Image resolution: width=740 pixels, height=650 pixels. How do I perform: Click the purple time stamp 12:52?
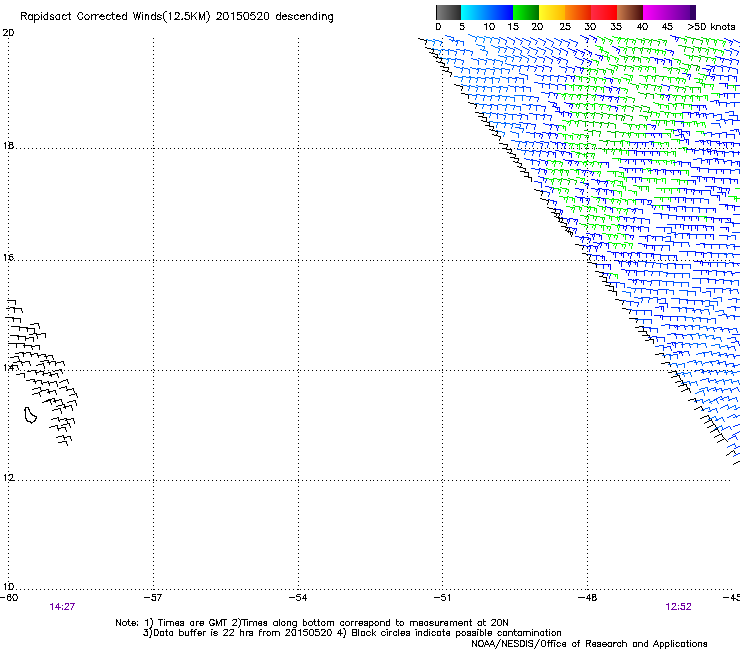679,607
